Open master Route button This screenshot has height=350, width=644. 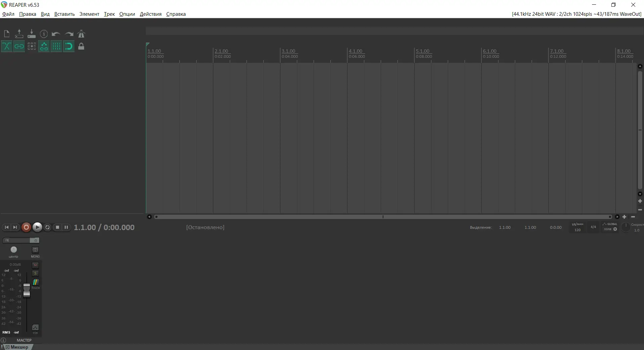pyautogui.click(x=35, y=282)
